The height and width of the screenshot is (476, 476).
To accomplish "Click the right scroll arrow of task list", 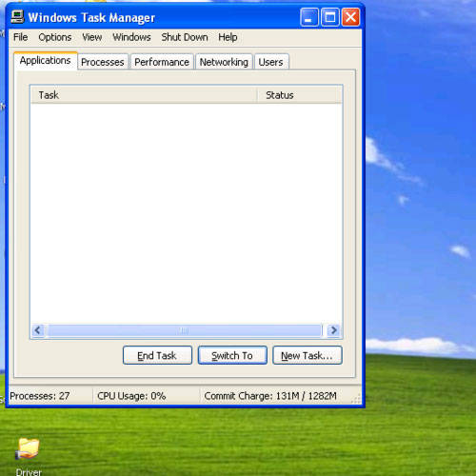I will tap(334, 330).
